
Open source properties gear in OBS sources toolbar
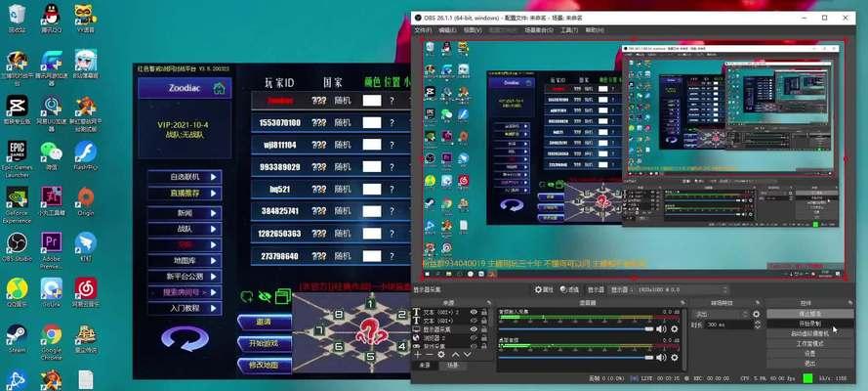tap(441, 355)
